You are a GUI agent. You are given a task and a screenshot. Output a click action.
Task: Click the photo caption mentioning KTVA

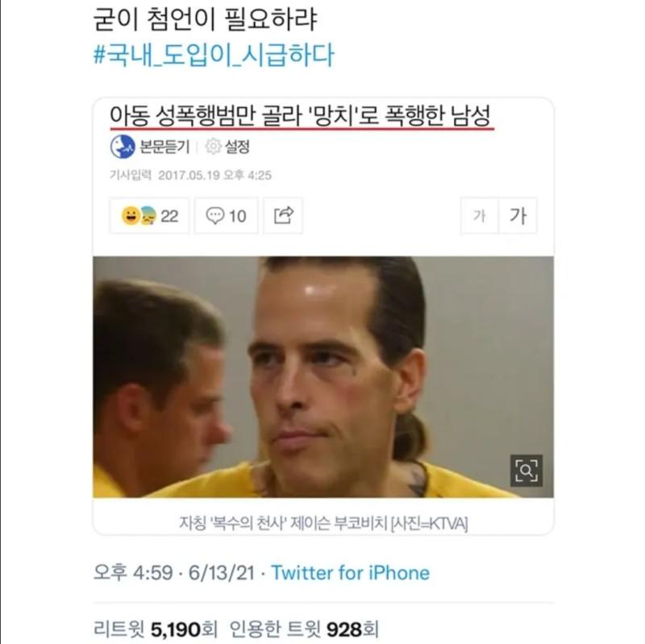point(323,523)
